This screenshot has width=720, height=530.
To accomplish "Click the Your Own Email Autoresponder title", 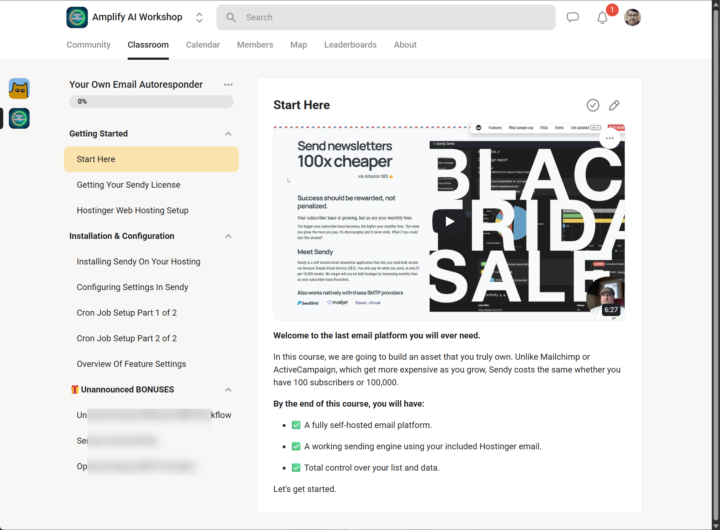I will coord(136,85).
